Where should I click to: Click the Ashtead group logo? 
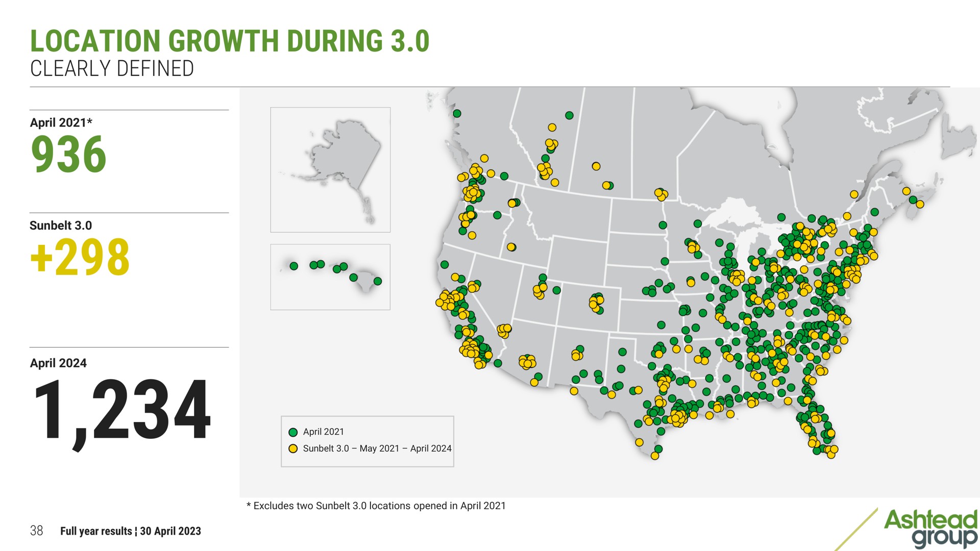click(x=930, y=529)
